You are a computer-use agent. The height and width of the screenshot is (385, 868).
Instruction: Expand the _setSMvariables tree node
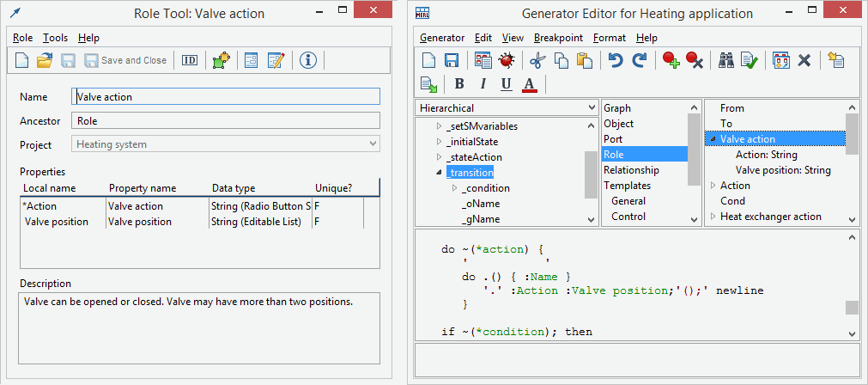click(x=439, y=126)
